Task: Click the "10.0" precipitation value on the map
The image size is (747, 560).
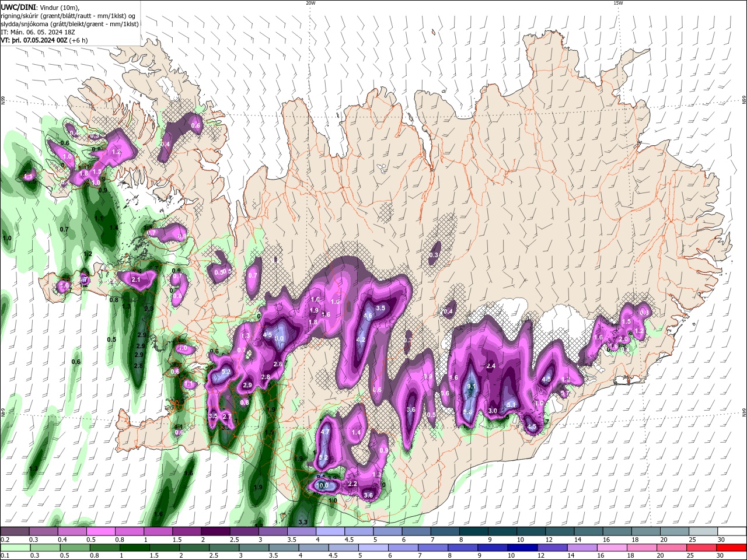Action: (322, 485)
